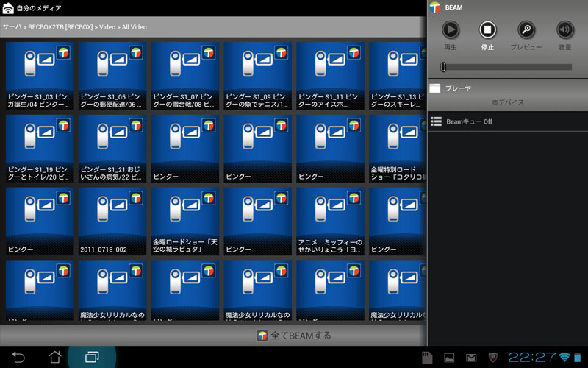Image resolution: width=588 pixels, height=368 pixels.
Task: Click the breadcrumb path to RECBOX2TB
Action: point(60,27)
